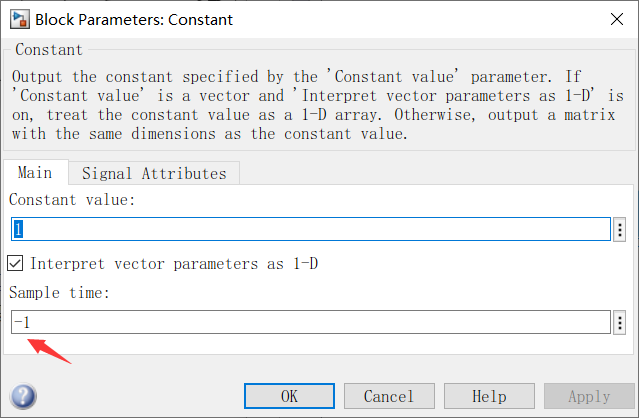Click the Simulink icon in the title bar
Screen dimensions: 639x418
click(19, 18)
